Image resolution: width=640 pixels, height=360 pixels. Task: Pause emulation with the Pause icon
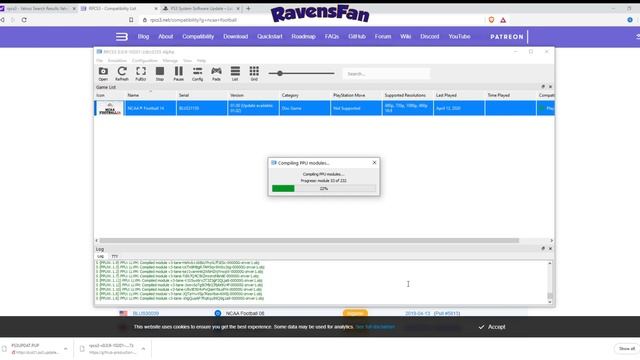178,73
